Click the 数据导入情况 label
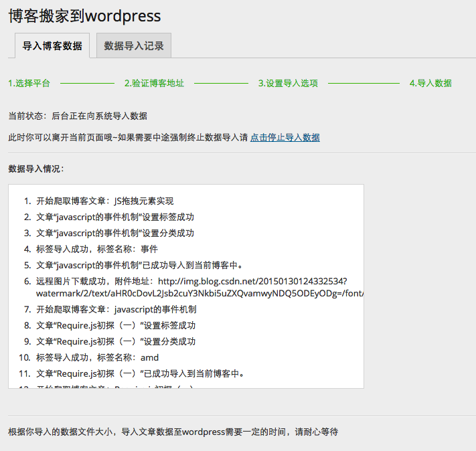 click(x=36, y=169)
